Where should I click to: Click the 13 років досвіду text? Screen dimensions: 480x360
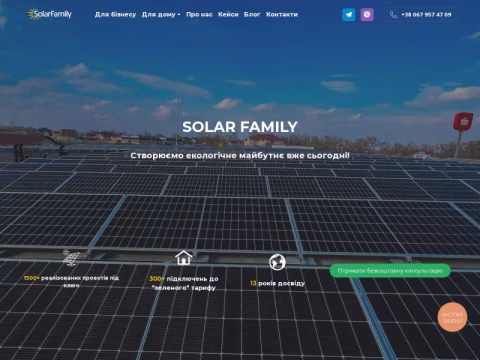click(x=277, y=283)
